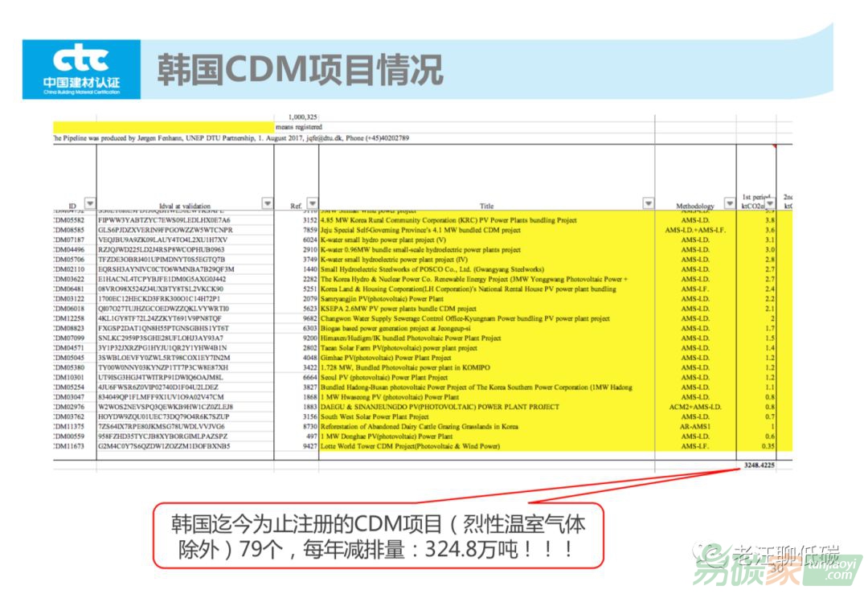Click the red callout box with 324.8万吨 text
The height and width of the screenshot is (594, 868).
378,537
